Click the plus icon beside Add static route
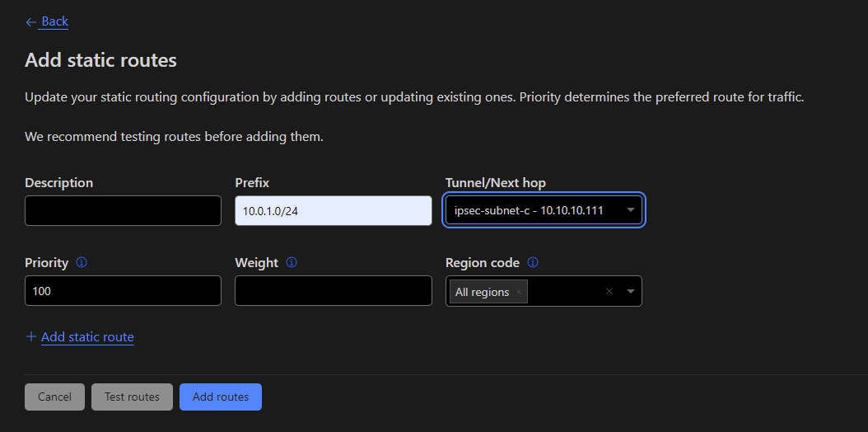The height and width of the screenshot is (432, 868). point(31,336)
